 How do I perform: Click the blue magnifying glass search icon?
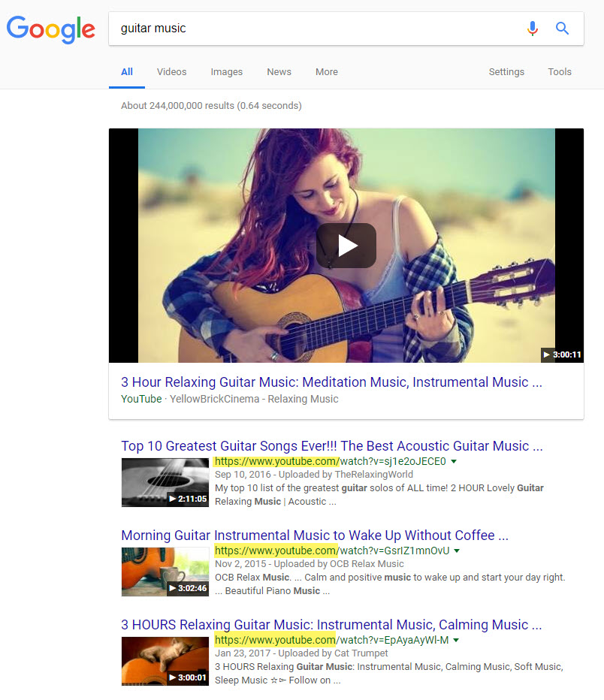coord(562,29)
